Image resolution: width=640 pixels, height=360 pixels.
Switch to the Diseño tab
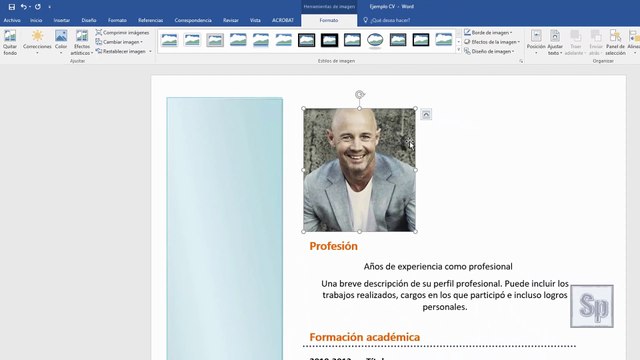coord(89,20)
